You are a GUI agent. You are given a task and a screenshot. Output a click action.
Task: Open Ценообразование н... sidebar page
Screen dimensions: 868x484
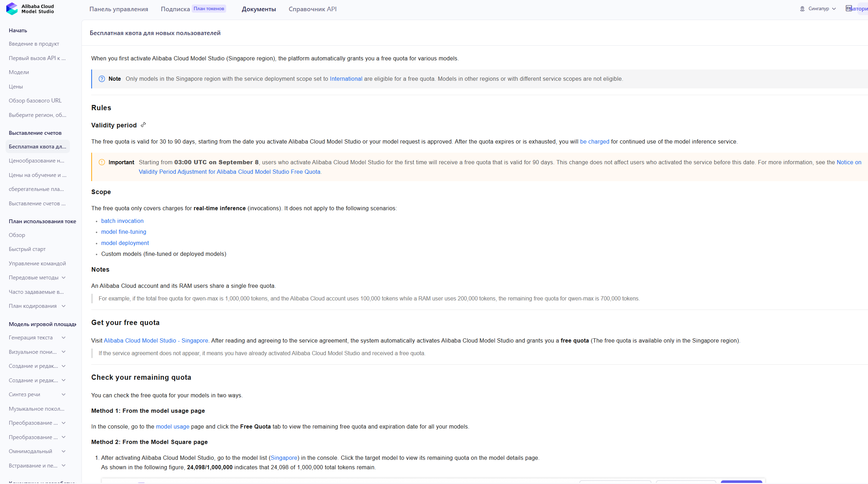click(x=37, y=161)
